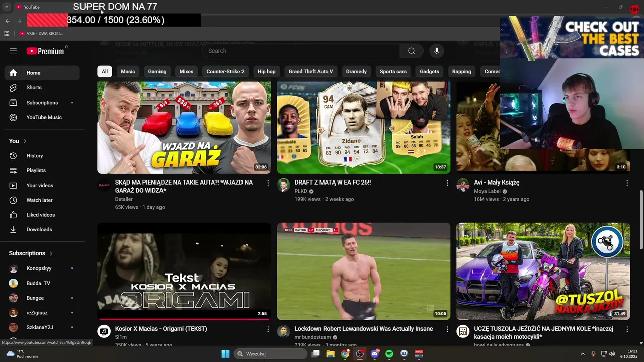Select the Music filter chip

point(128,71)
